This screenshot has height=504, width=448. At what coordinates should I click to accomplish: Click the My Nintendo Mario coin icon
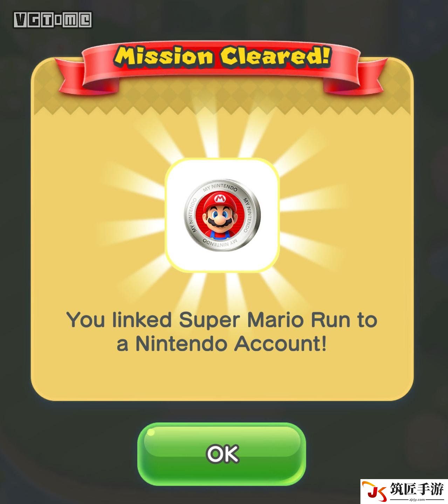tap(222, 215)
